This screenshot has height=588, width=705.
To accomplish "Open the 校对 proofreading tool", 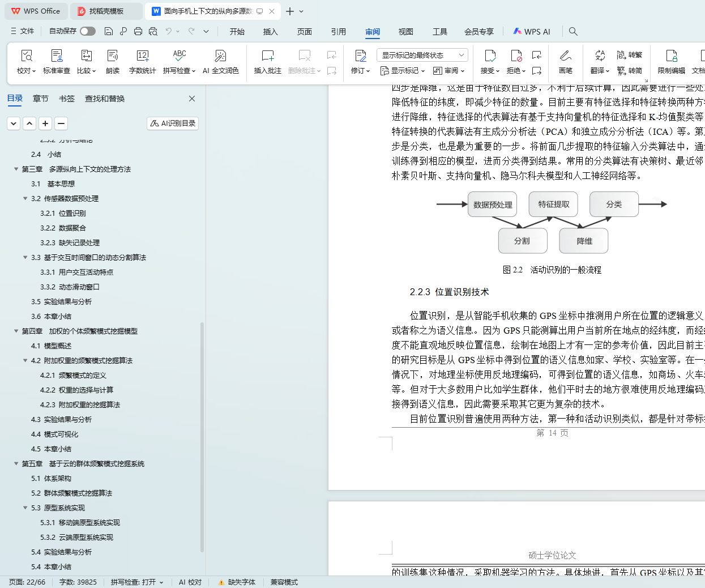I will [27, 62].
